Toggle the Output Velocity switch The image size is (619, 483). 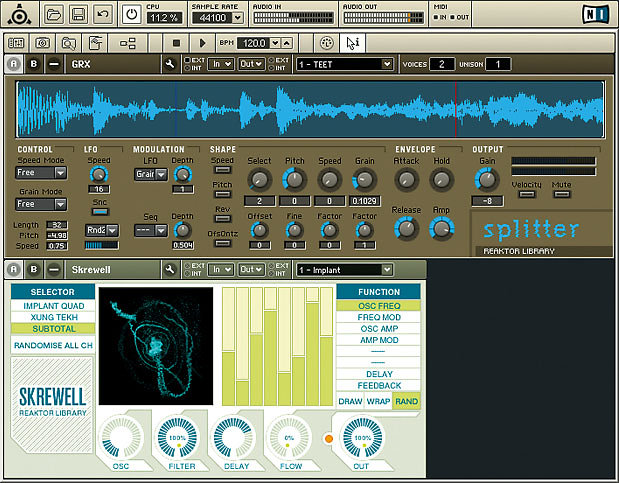click(527, 194)
